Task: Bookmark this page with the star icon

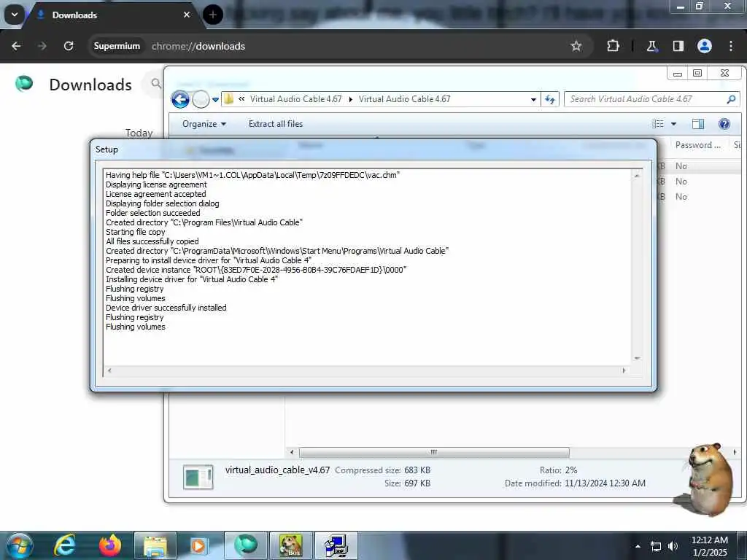Action: pyautogui.click(x=576, y=46)
